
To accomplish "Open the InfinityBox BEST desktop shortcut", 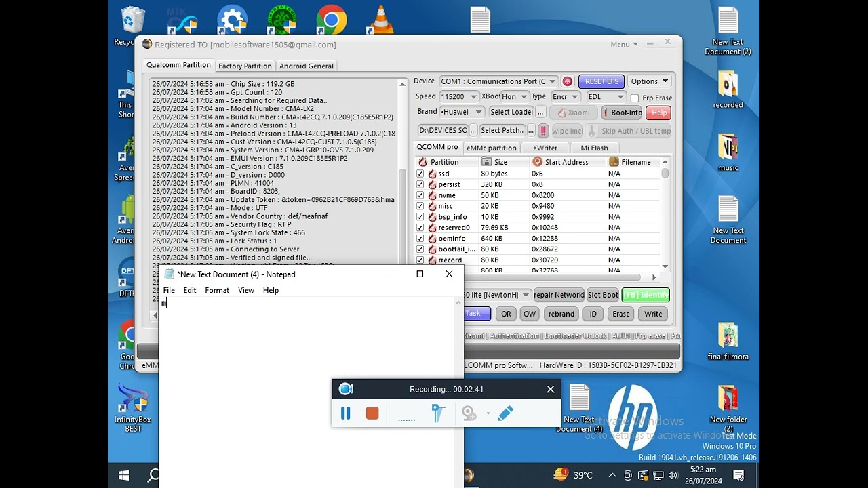I will (x=134, y=408).
